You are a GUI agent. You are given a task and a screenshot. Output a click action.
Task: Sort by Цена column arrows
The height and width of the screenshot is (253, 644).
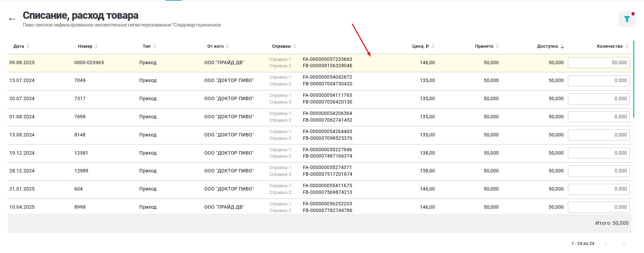pos(433,46)
